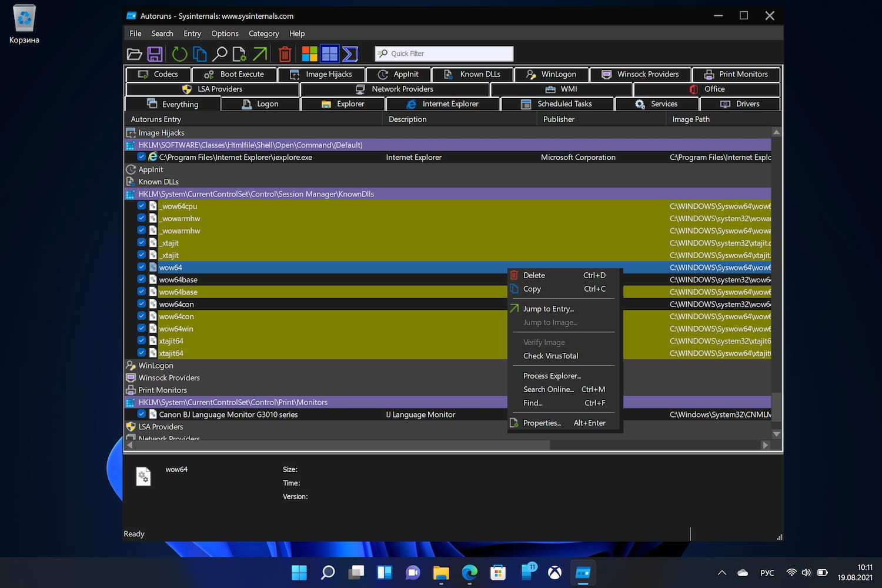Open the Category menu in menu bar
This screenshot has width=882, height=588.
click(x=263, y=34)
